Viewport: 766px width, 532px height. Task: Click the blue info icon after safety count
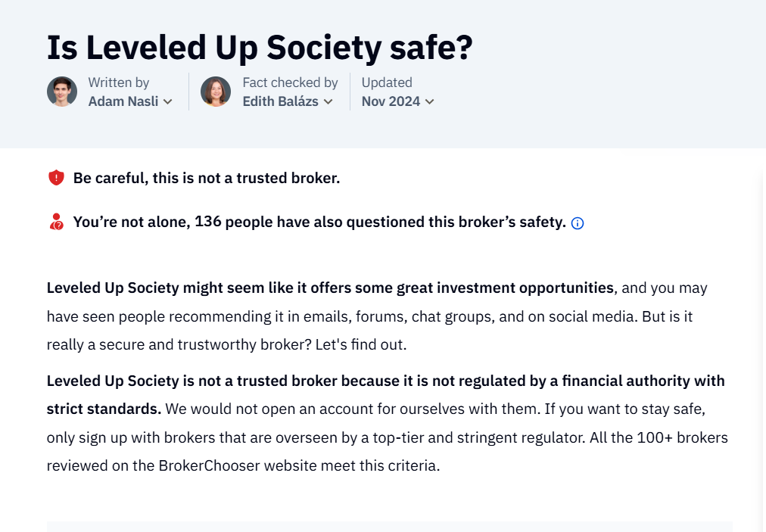click(578, 223)
